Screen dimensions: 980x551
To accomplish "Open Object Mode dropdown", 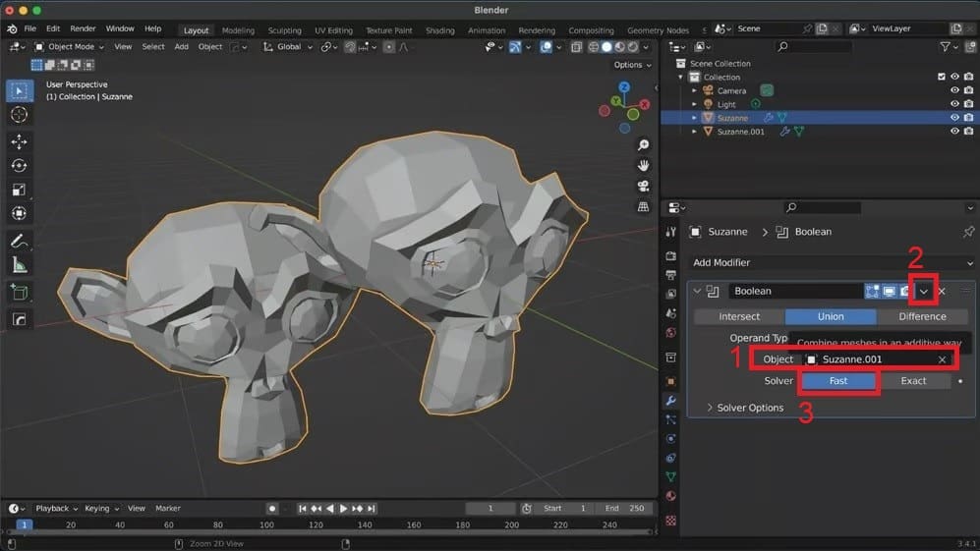I will pos(69,47).
